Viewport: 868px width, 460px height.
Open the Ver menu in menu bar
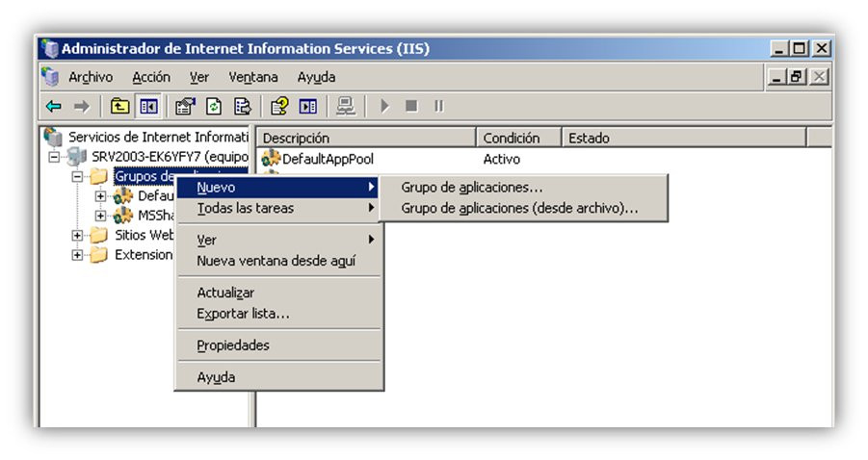199,77
